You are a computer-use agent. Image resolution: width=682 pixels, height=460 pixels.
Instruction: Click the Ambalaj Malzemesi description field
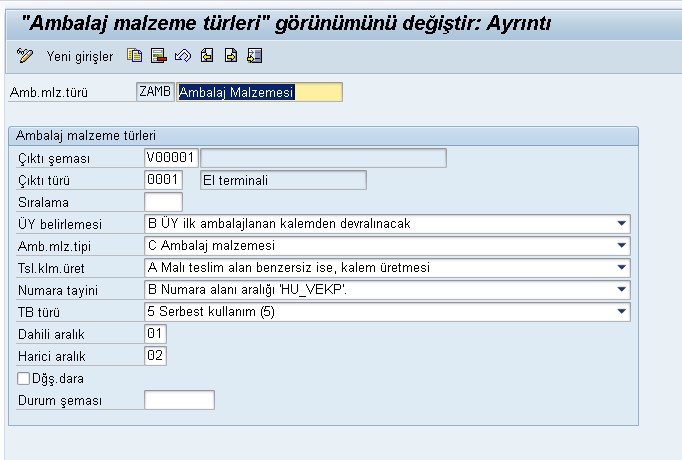(x=259, y=93)
